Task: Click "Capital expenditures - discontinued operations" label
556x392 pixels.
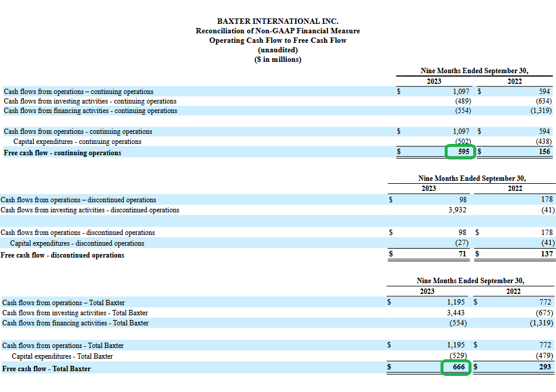Action: (77, 243)
